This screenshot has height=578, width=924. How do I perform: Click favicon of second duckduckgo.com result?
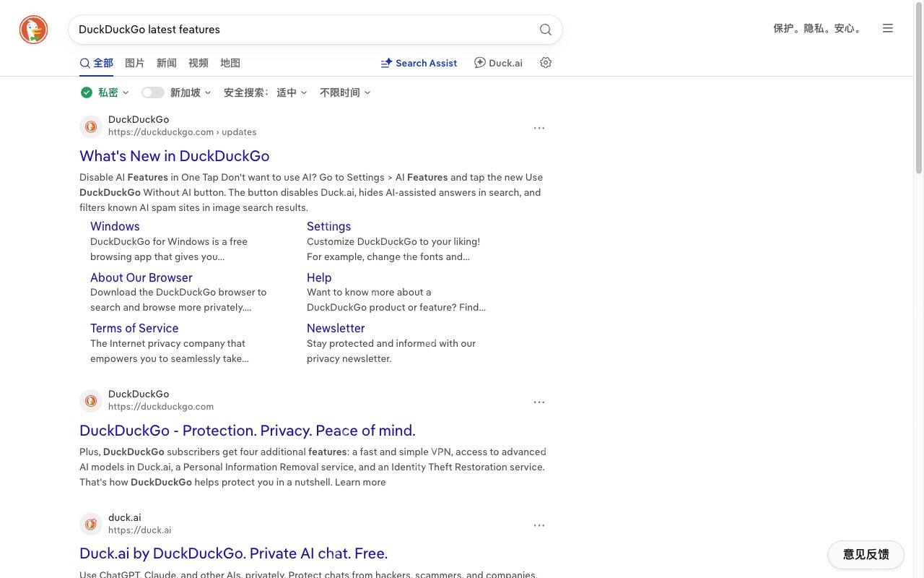point(91,401)
